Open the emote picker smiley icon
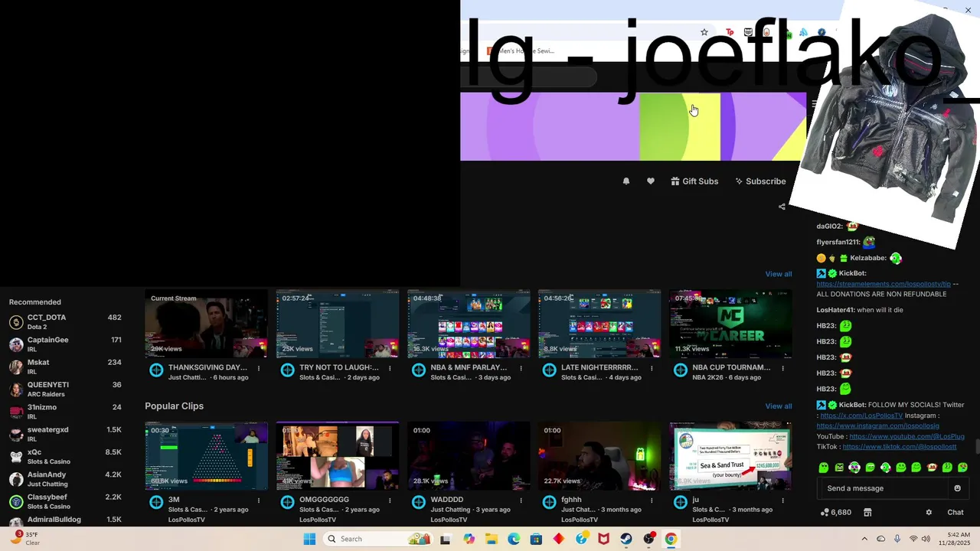This screenshot has height=551, width=980. click(x=958, y=488)
